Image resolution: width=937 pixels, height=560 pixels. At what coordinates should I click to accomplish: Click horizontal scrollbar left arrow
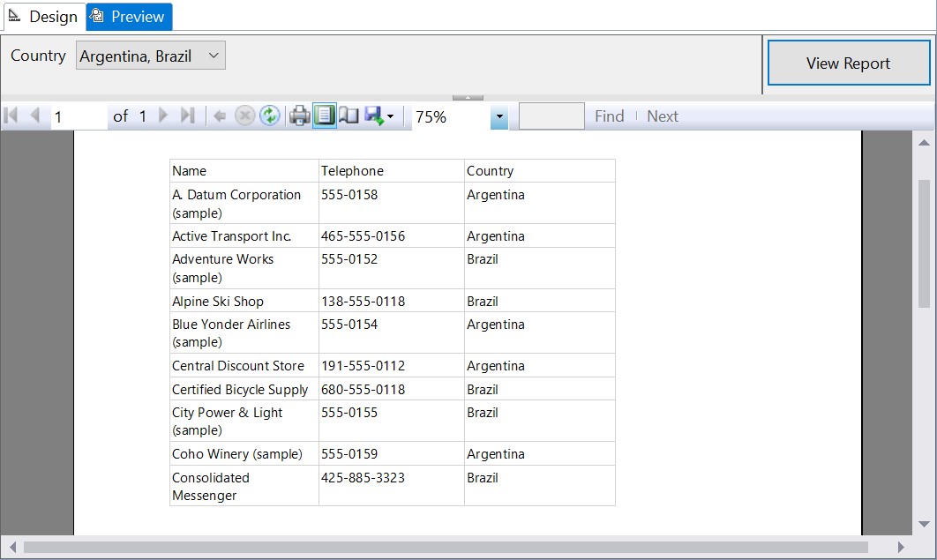coord(12,547)
